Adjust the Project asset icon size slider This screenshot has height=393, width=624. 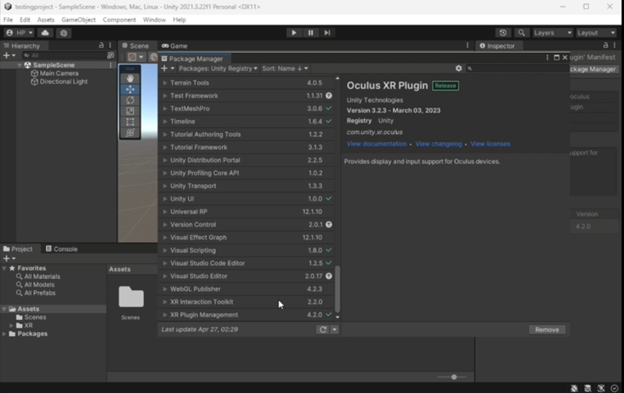tap(454, 377)
